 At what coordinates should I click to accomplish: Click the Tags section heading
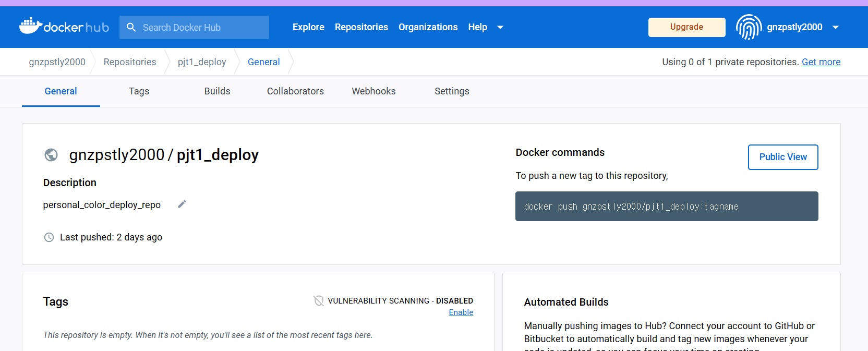pos(56,301)
